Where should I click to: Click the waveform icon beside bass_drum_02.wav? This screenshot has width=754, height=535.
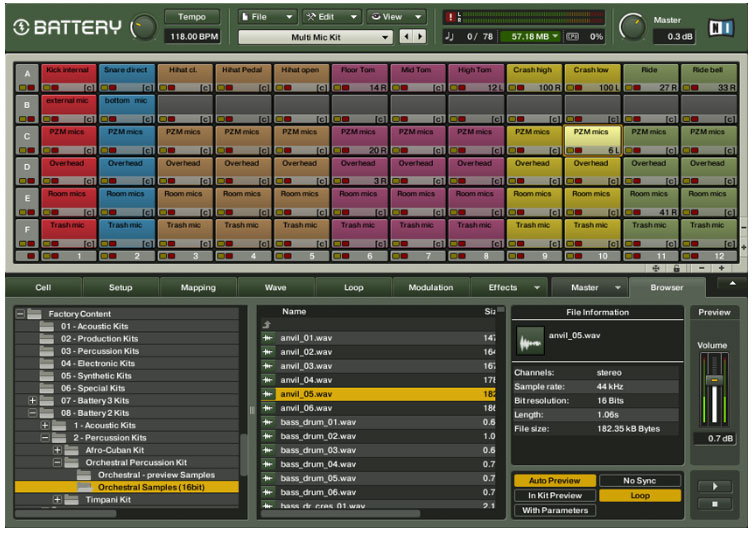click(268, 436)
